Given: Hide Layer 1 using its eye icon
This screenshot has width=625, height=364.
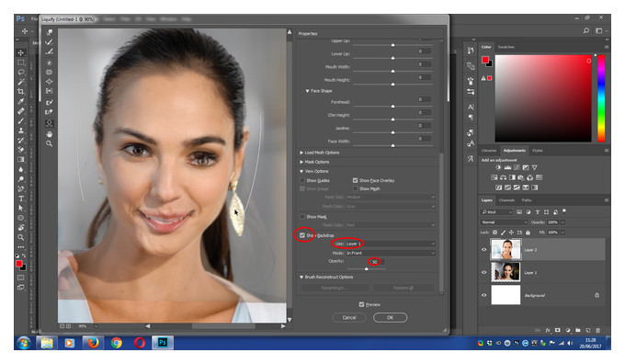Looking at the screenshot, I should click(x=484, y=272).
